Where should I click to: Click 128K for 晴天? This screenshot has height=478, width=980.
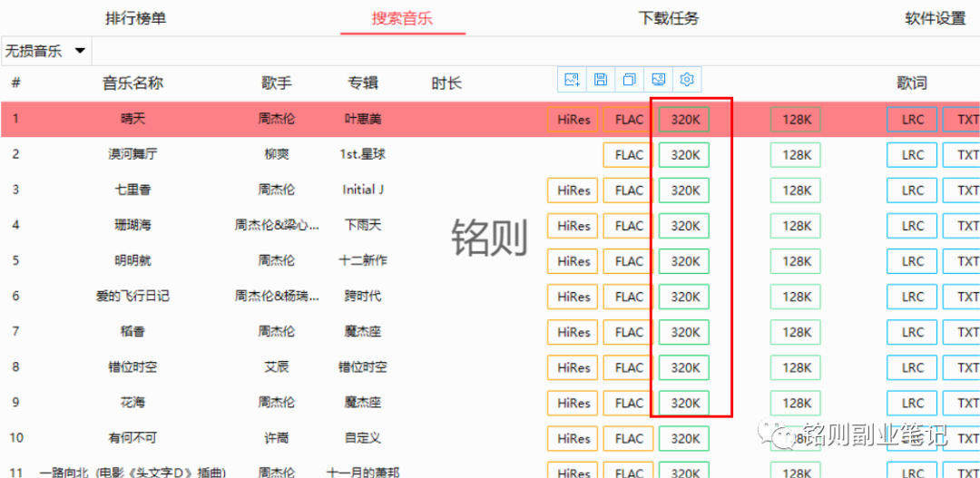pos(796,120)
